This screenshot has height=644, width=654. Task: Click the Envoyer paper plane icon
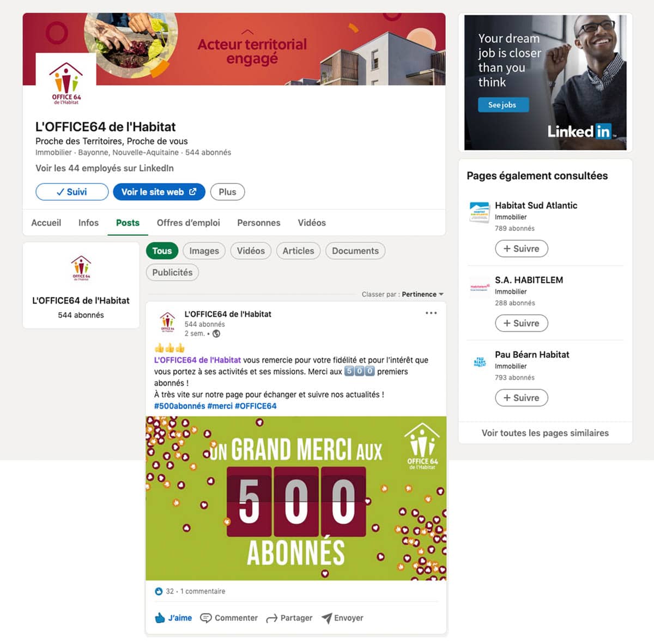tap(326, 618)
